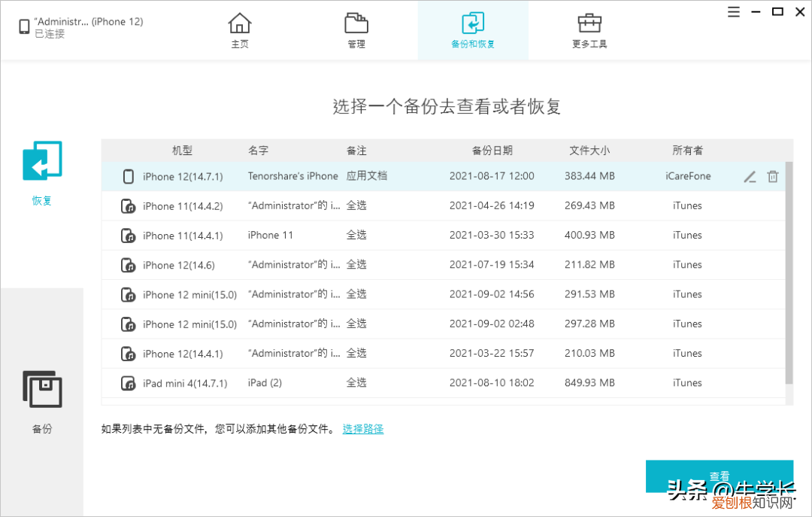Click the 文件大小 column header
Image resolution: width=812 pixels, height=517 pixels.
589,150
